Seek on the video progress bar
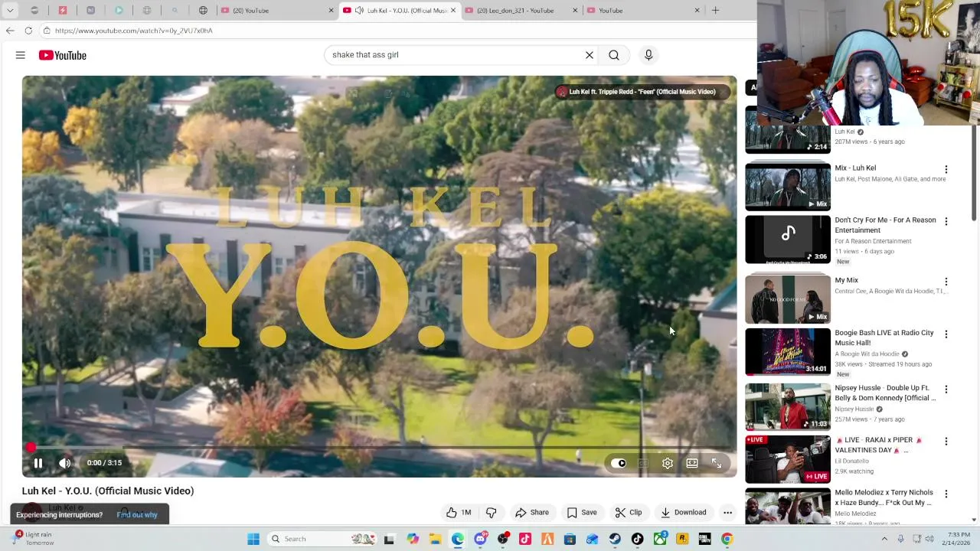This screenshot has width=980, height=551. pyautogui.click(x=379, y=448)
